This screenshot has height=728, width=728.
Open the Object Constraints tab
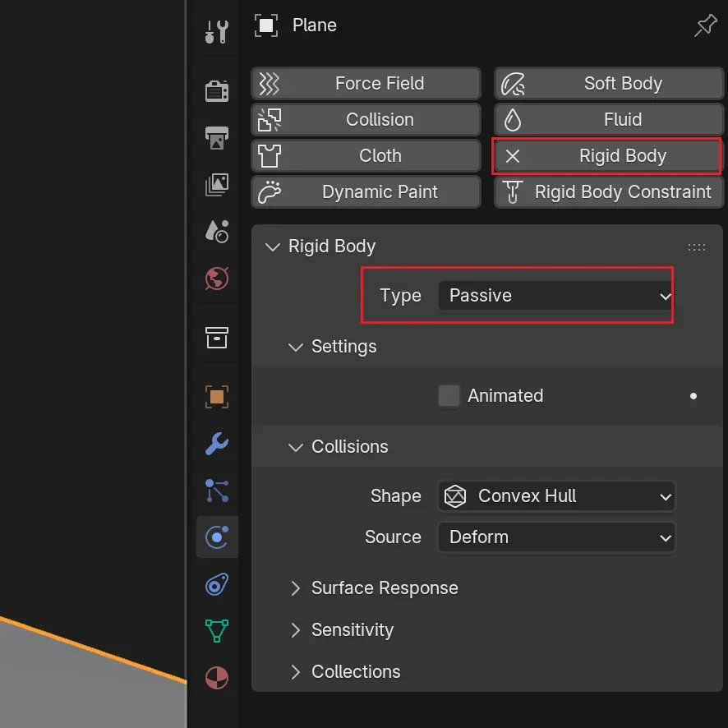(217, 584)
